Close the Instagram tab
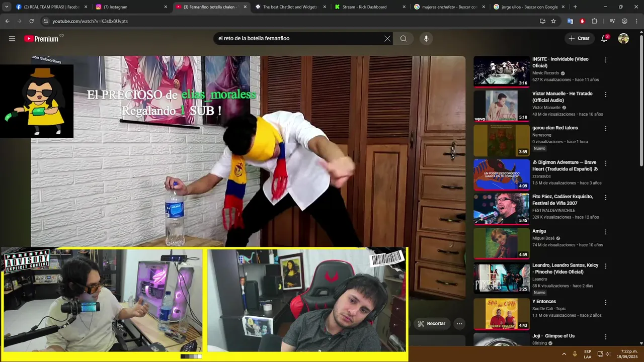Viewport: 644px width, 362px height. (x=166, y=7)
